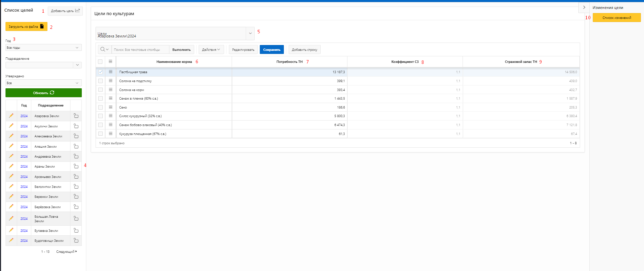Open row menu icon for Сено
This screenshot has width=644, height=271.
pyautogui.click(x=111, y=107)
